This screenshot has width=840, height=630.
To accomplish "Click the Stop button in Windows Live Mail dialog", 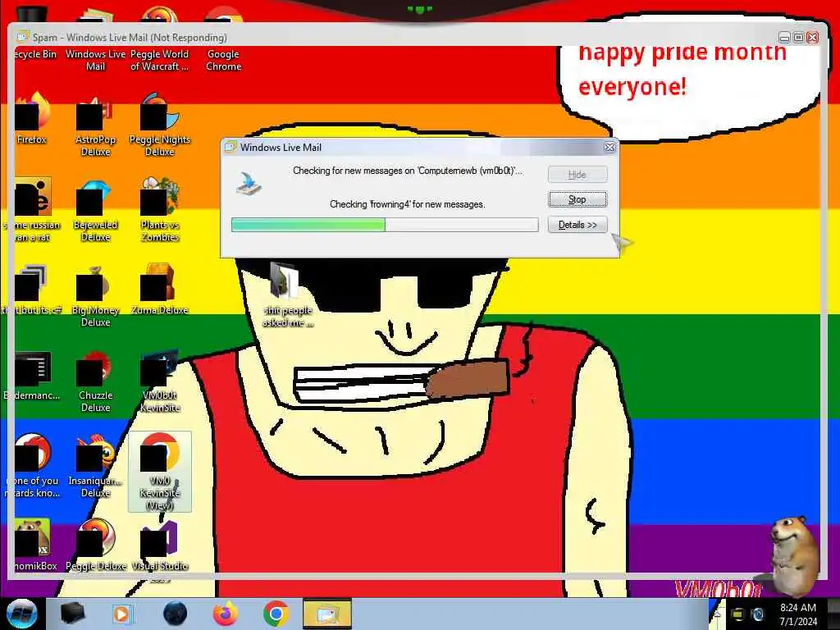I will (577, 199).
